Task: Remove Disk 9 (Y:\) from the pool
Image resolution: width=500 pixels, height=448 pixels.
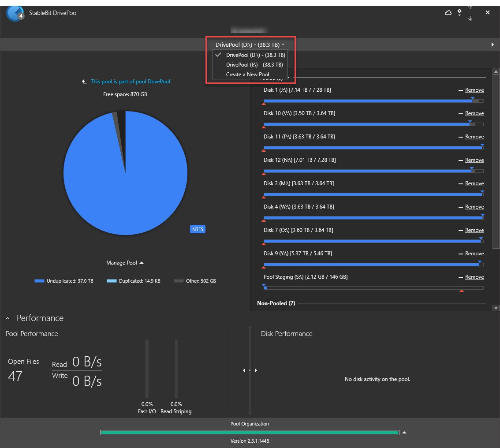Action: 474,254
